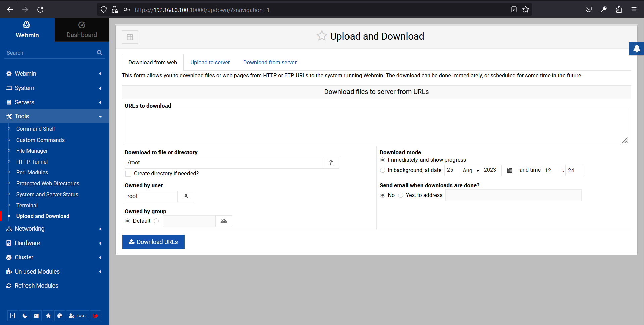The height and width of the screenshot is (325, 644).
Task: Open the month dropdown showing Aug
Action: 470,170
